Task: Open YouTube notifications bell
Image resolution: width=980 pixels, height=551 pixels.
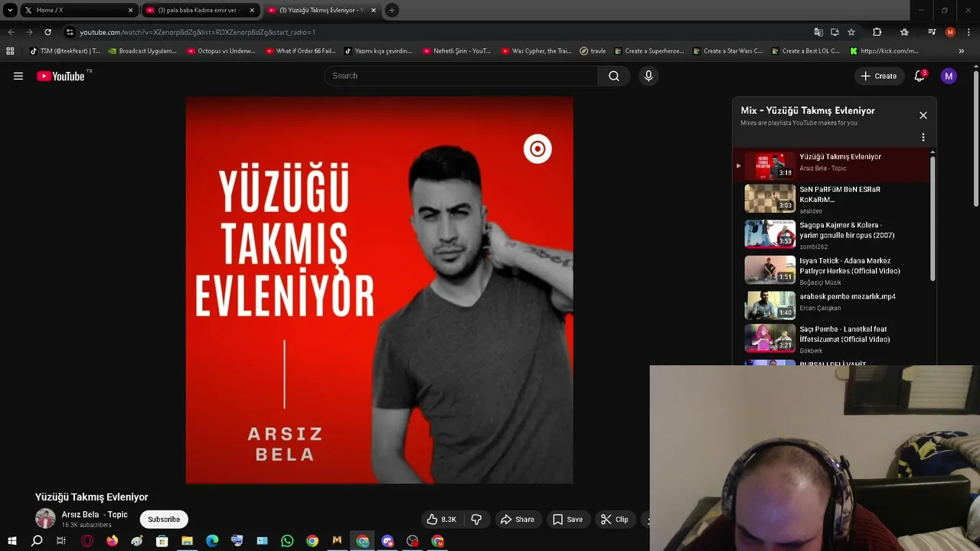Action: (920, 76)
